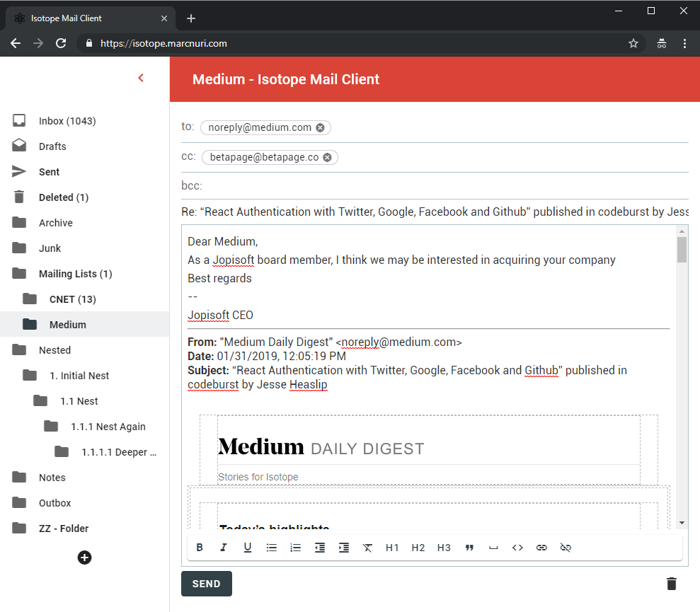Open the Archive folder

(84, 223)
